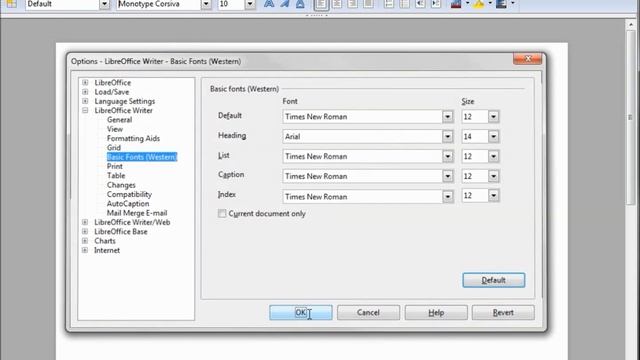Click document window vertical scrollbar
Screen dimensions: 640x360
tap(630, 118)
